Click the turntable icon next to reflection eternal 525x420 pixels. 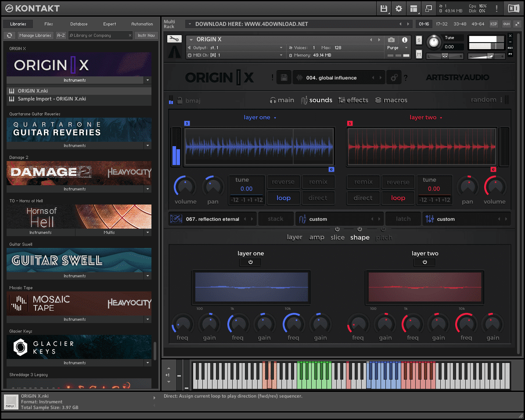[176, 219]
